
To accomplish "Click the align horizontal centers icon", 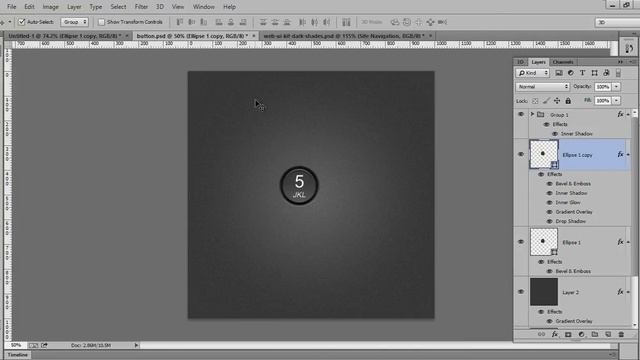I will coord(231,22).
